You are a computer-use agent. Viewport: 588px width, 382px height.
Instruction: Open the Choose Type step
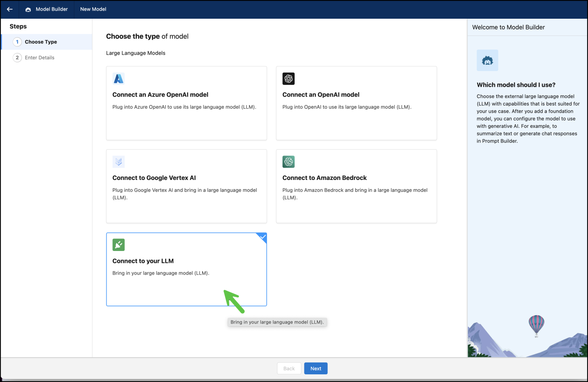coord(47,42)
